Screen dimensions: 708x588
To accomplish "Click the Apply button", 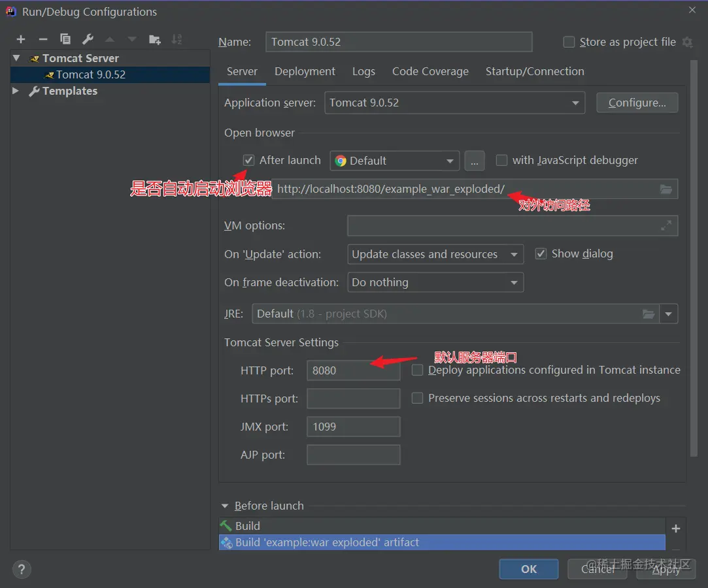I will 666,569.
